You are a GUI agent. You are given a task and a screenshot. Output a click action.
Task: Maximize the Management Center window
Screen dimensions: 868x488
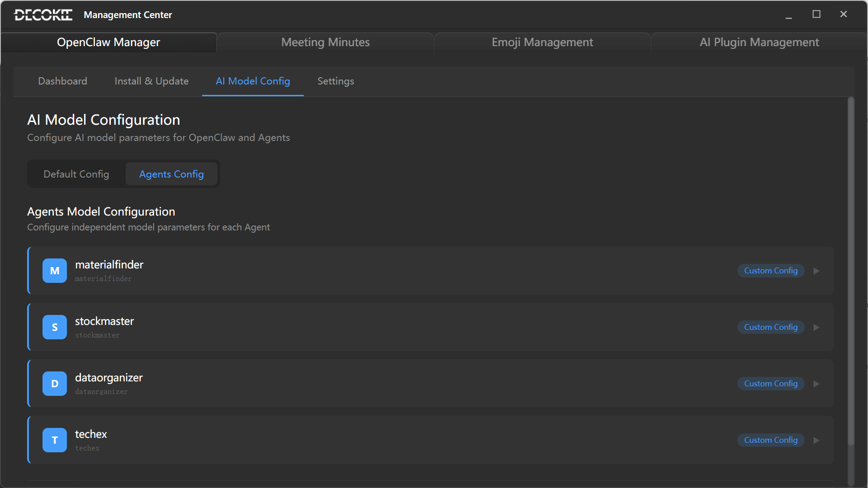pyautogui.click(x=816, y=14)
